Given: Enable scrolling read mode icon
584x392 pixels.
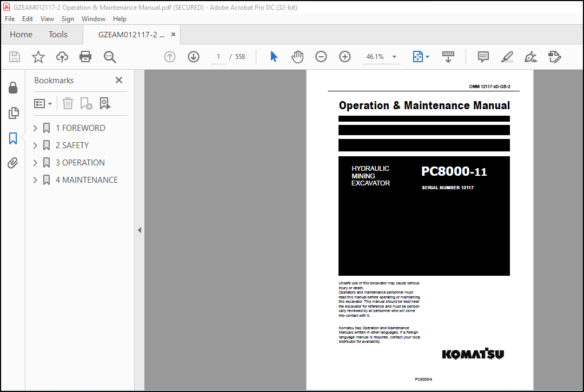Looking at the screenshot, I should pyautogui.click(x=448, y=57).
